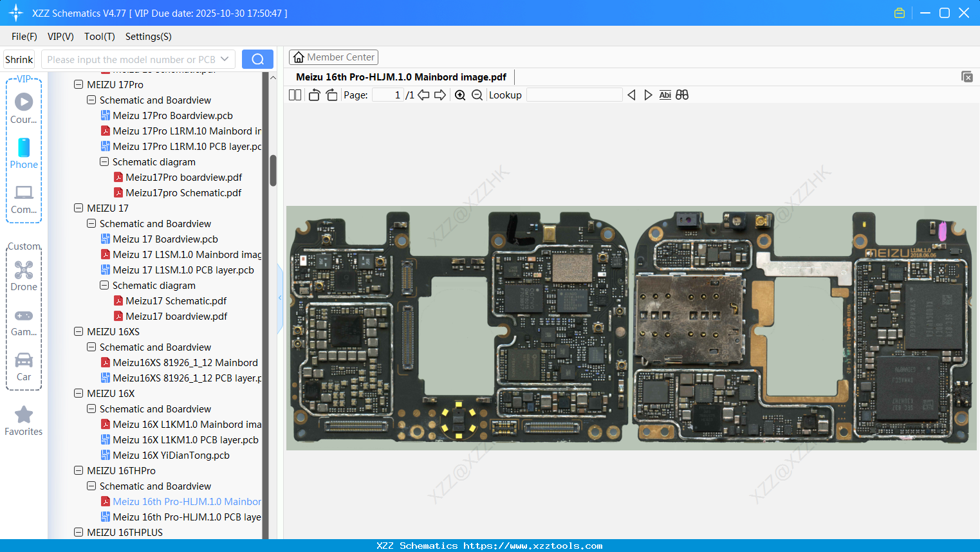Open the Drone custom section icon

(23, 270)
